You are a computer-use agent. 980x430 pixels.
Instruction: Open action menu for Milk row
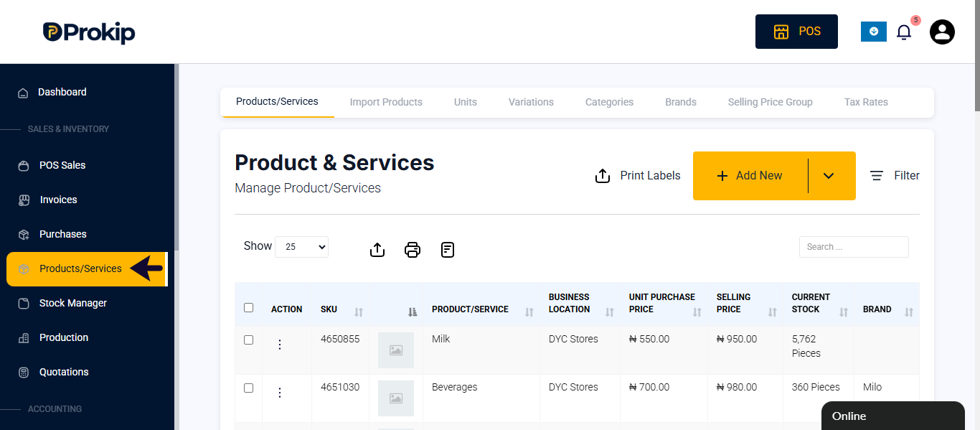coord(280,345)
